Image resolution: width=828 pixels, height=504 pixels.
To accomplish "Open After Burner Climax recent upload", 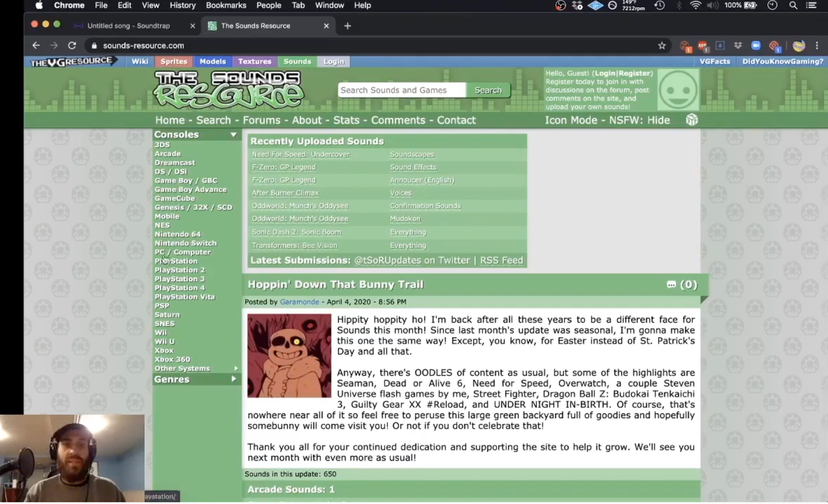I will (285, 193).
